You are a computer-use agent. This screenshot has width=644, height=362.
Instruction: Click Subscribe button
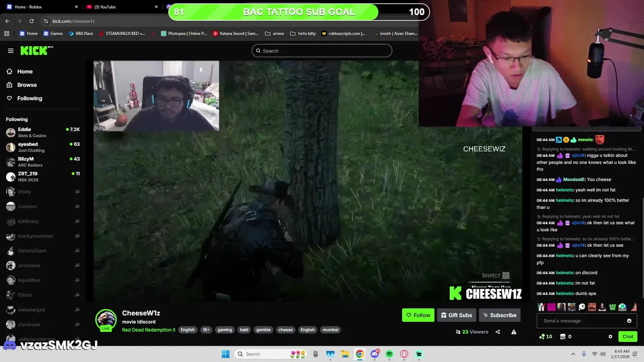(x=500, y=315)
